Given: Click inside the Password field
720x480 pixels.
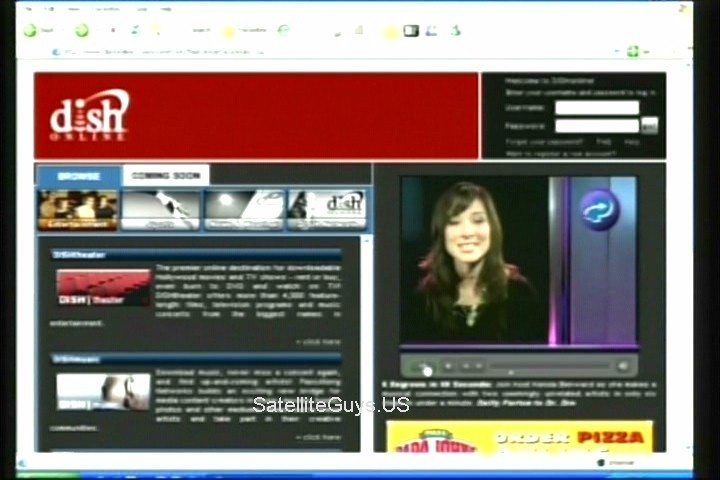Looking at the screenshot, I should coord(597,126).
